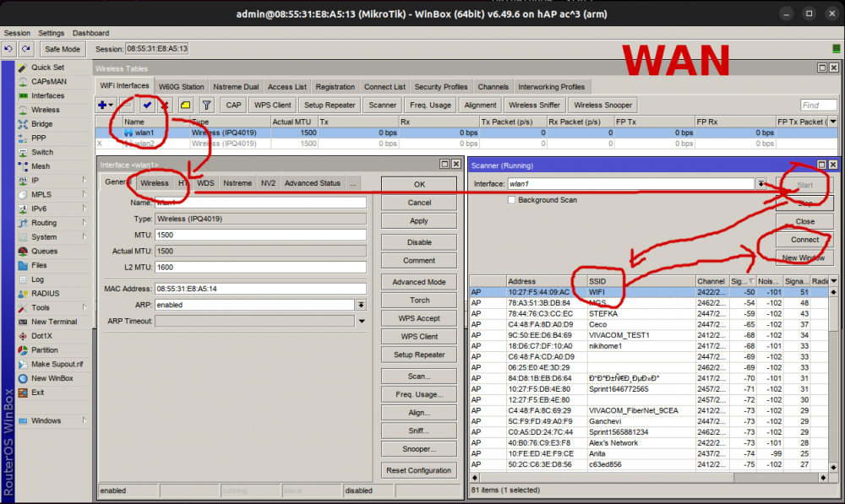Click the Connect button in Scanner
The width and height of the screenshot is (845, 504).
804,240
